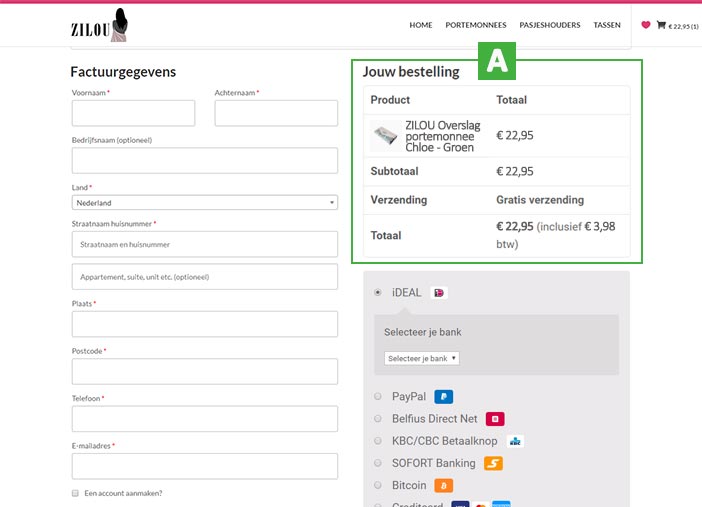This screenshot has height=507, width=702.
Task: Click the Voornaam input field
Action: [133, 113]
